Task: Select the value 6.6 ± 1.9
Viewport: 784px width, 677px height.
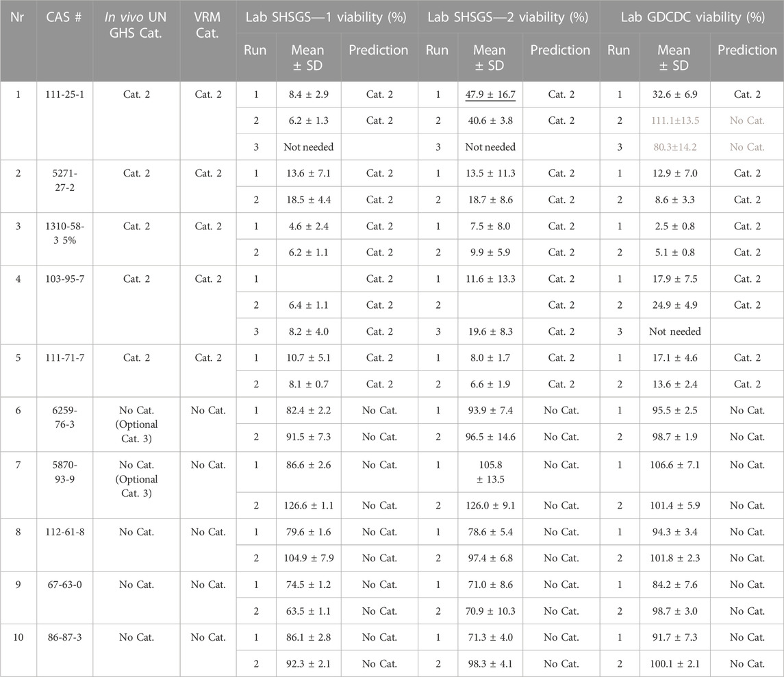Action: point(490,385)
